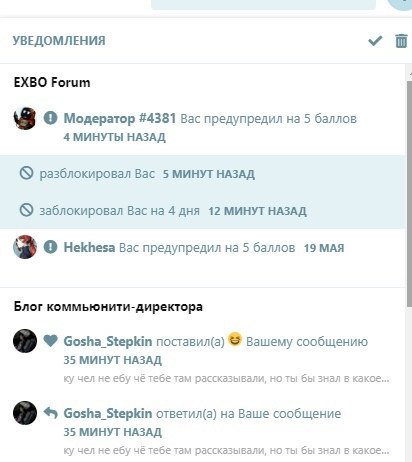Click the heart icon on Gosha_Stepkin's reaction

50,341
